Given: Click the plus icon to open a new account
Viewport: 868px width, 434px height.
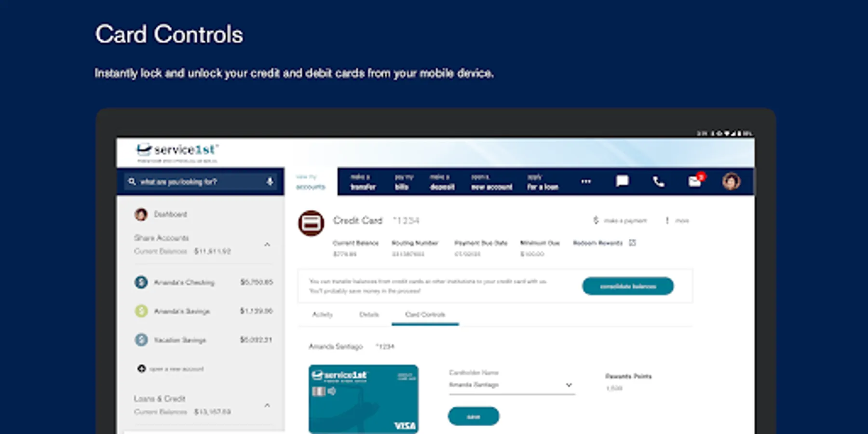Looking at the screenshot, I should tap(141, 369).
